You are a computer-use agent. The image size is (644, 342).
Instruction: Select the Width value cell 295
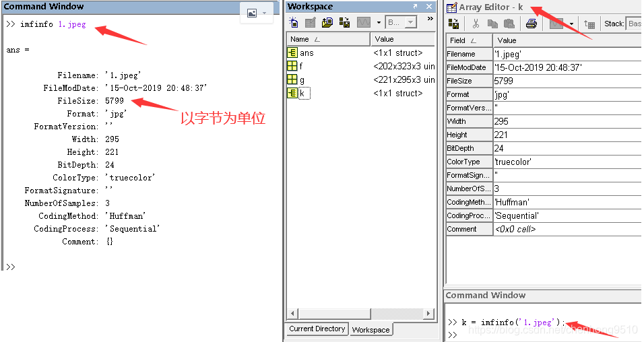(x=567, y=121)
